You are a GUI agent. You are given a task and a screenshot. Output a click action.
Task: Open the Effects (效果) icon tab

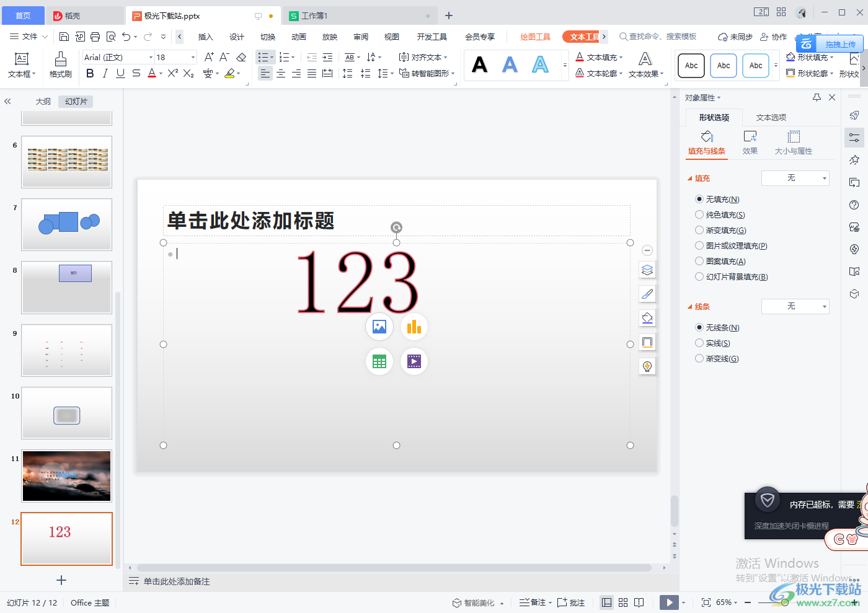750,143
